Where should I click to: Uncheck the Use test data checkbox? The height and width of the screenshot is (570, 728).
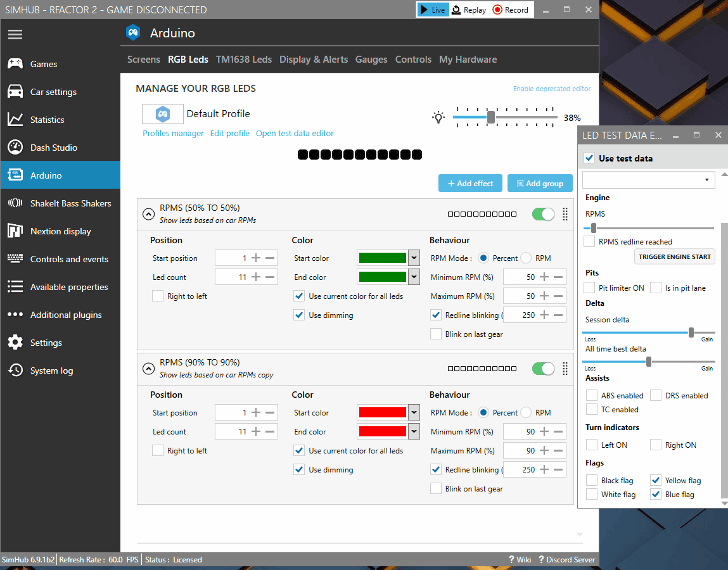(589, 158)
